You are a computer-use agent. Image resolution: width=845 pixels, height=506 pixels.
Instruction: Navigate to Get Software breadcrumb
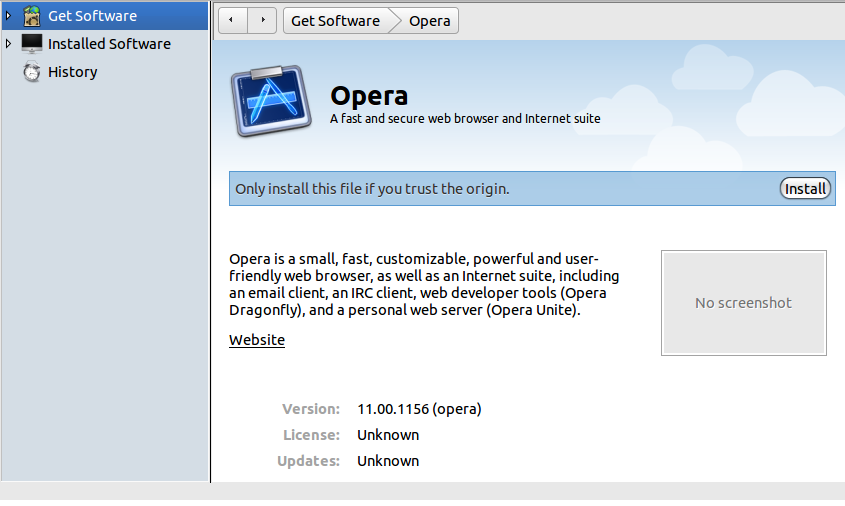click(x=335, y=21)
